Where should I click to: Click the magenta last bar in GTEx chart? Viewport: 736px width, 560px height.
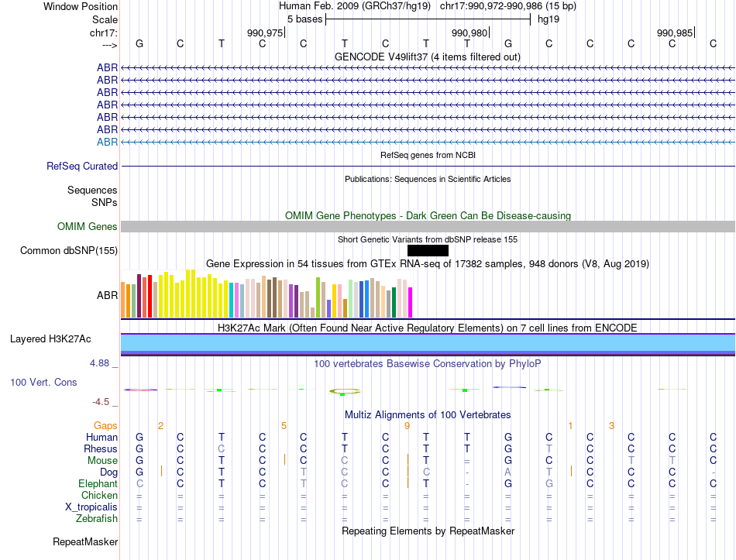[411, 303]
